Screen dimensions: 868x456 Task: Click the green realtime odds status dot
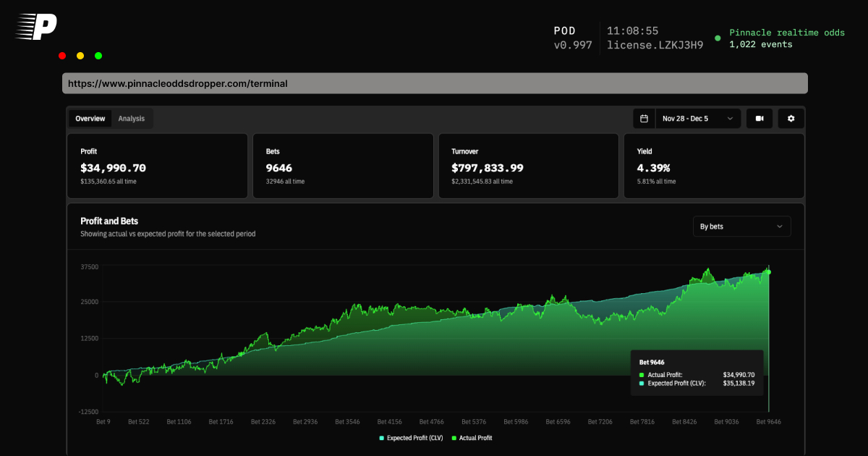click(718, 38)
